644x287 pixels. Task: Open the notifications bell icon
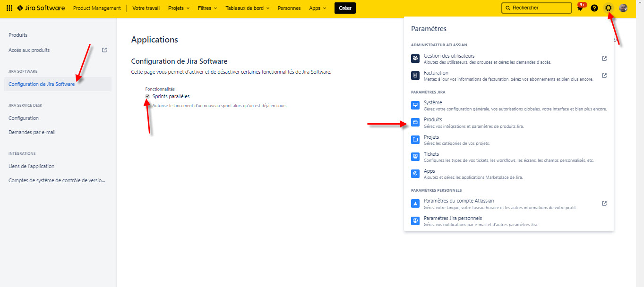coord(580,8)
